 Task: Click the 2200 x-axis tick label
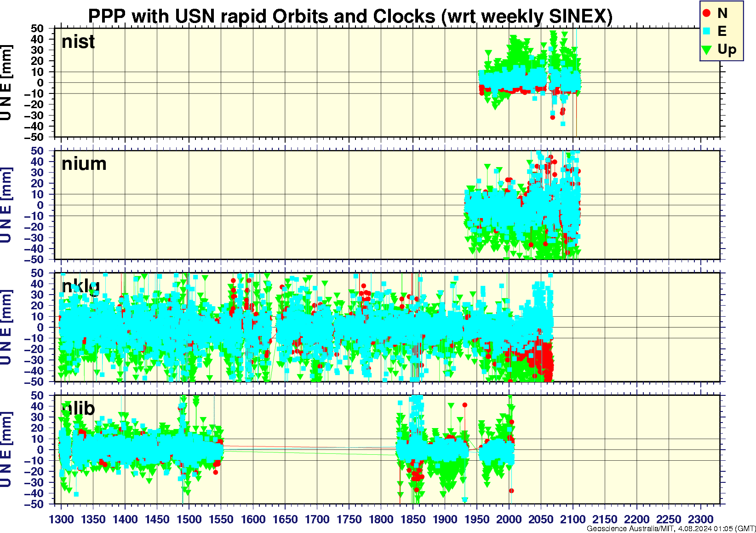pos(636,519)
